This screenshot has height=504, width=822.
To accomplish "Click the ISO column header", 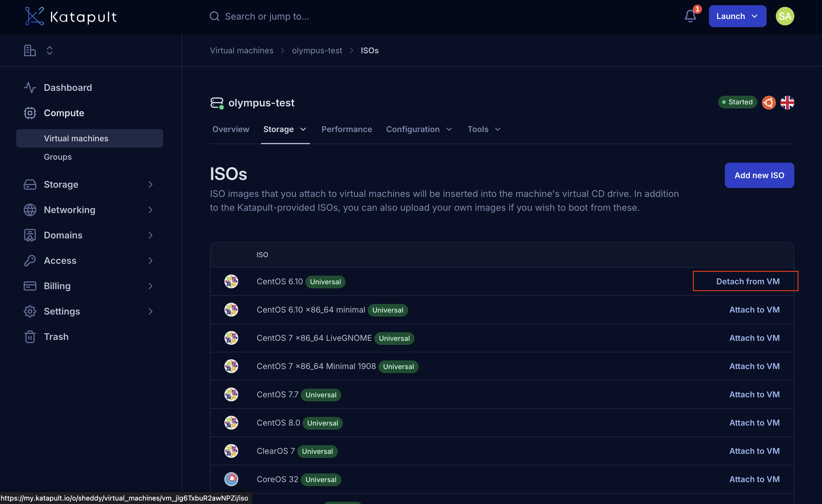I will click(262, 255).
